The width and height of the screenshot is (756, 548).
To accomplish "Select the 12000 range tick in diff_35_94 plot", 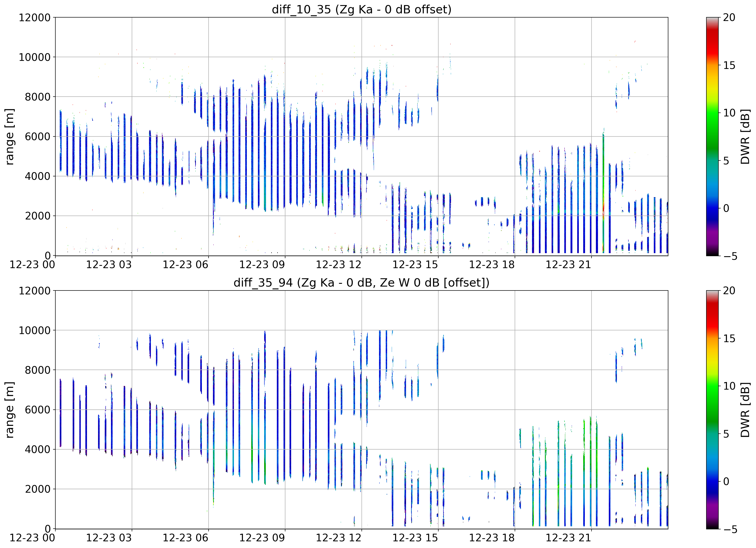I will 34,290.
